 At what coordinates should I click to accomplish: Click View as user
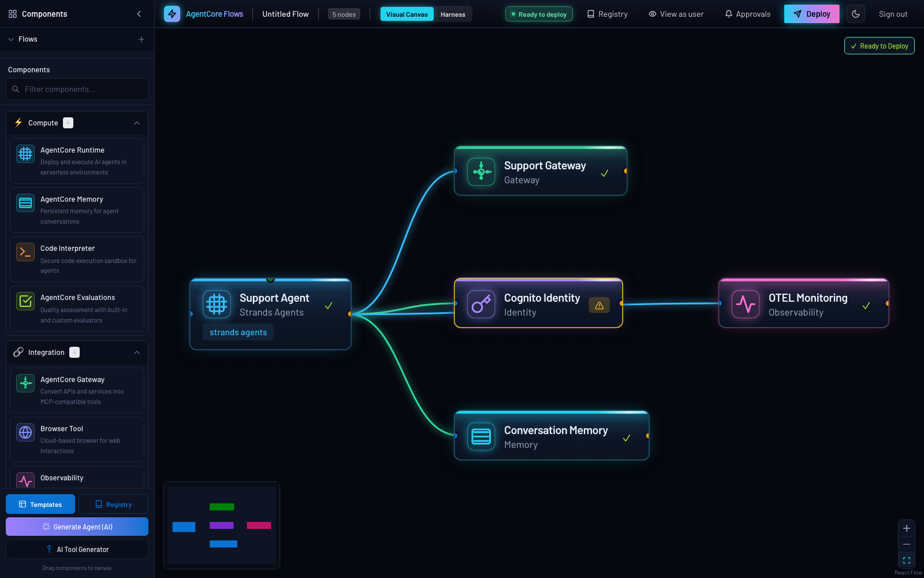click(x=676, y=14)
